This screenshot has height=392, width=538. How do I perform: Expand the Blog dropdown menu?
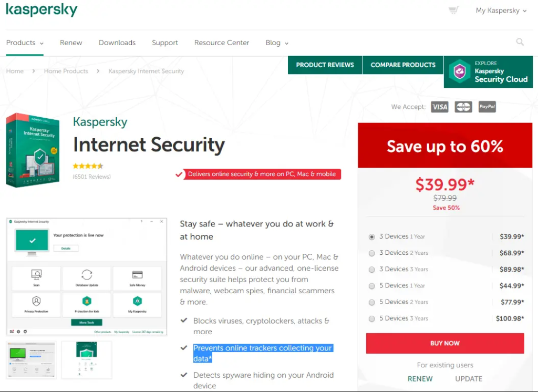point(277,43)
